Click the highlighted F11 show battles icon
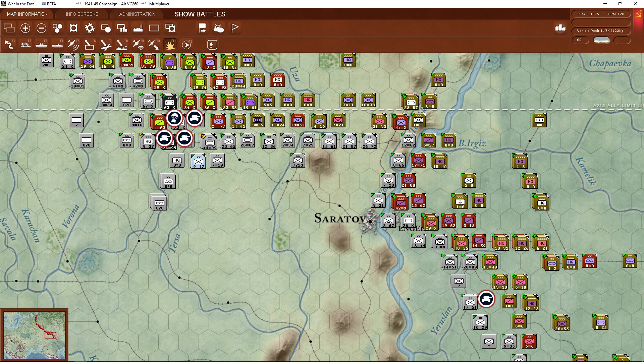This screenshot has width=644, height=362. pyautogui.click(x=170, y=45)
